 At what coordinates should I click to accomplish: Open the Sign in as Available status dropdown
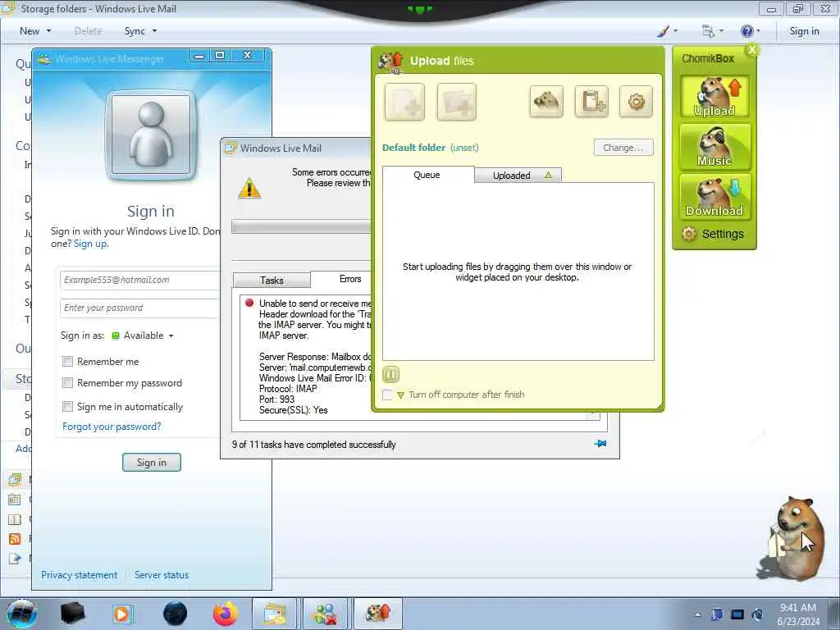pyautogui.click(x=143, y=336)
